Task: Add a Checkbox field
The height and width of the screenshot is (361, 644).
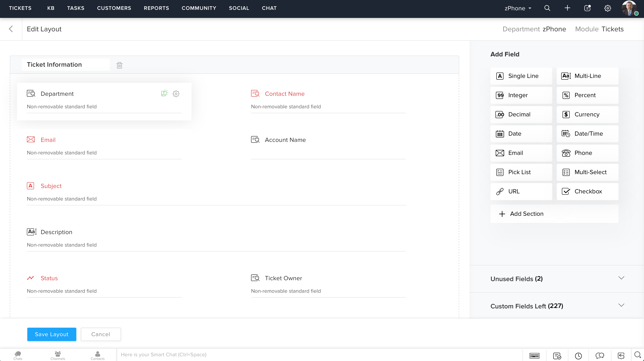Action: [587, 192]
